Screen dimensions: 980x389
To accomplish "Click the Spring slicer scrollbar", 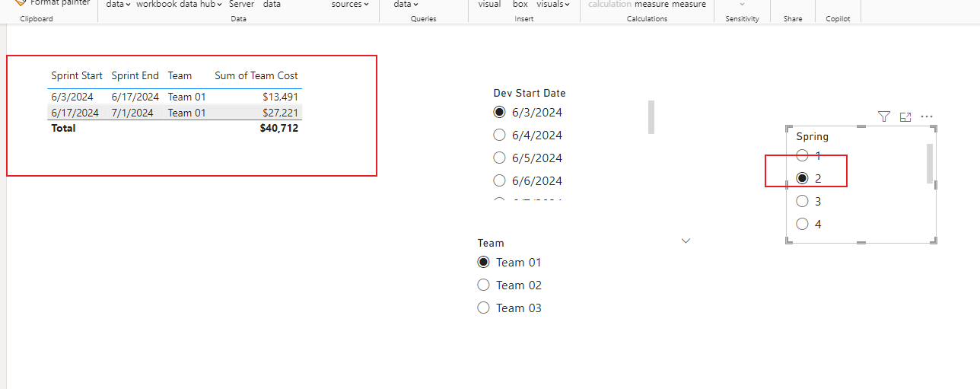I will point(930,163).
